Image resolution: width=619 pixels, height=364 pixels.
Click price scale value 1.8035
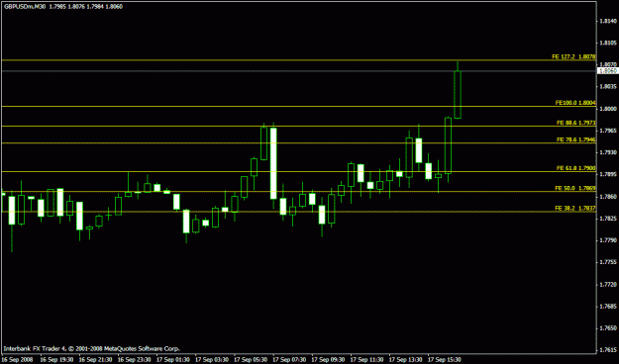[x=608, y=86]
